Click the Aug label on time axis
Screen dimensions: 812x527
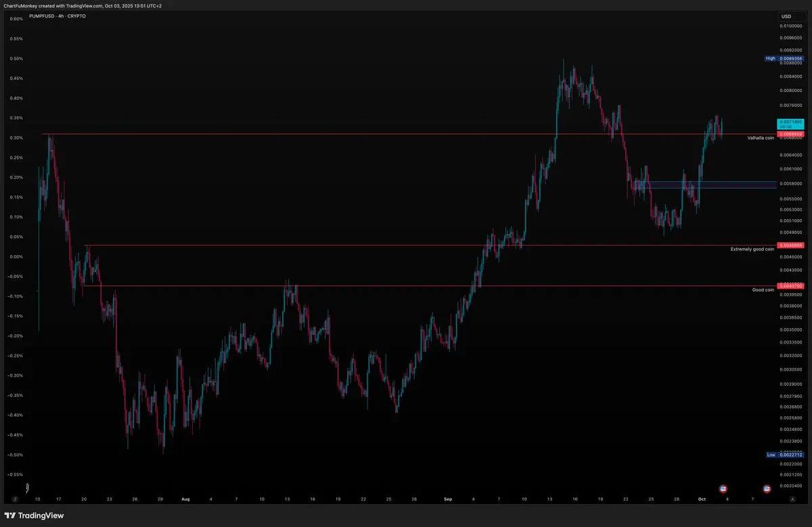185,499
